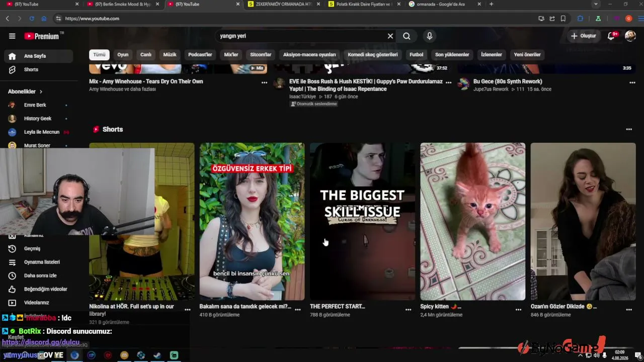Open the orange browser profile icon
Screen dimensions: 644x362
pyautogui.click(x=628, y=19)
